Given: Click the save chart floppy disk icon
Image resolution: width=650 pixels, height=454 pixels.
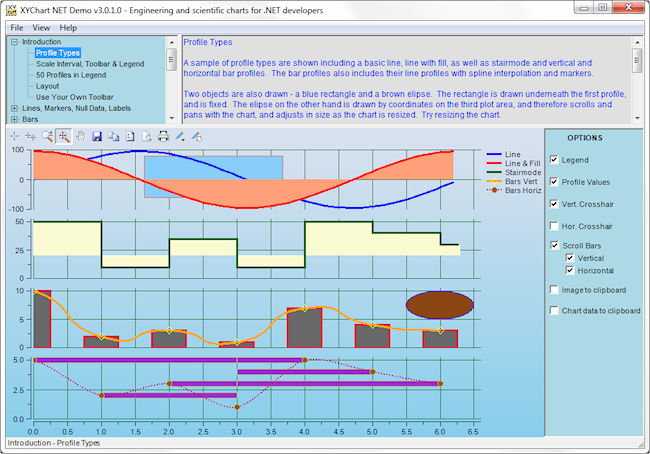Looking at the screenshot, I should [97, 136].
